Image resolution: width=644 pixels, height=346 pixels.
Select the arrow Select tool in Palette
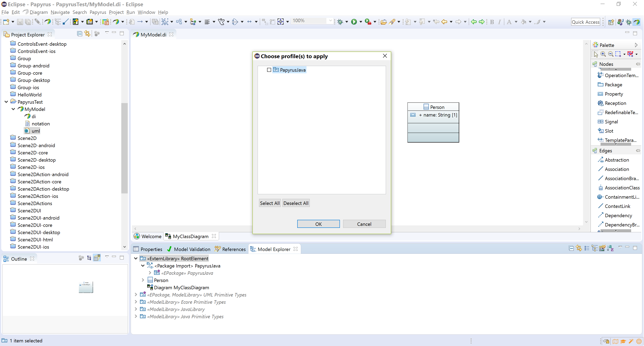[x=596, y=54]
